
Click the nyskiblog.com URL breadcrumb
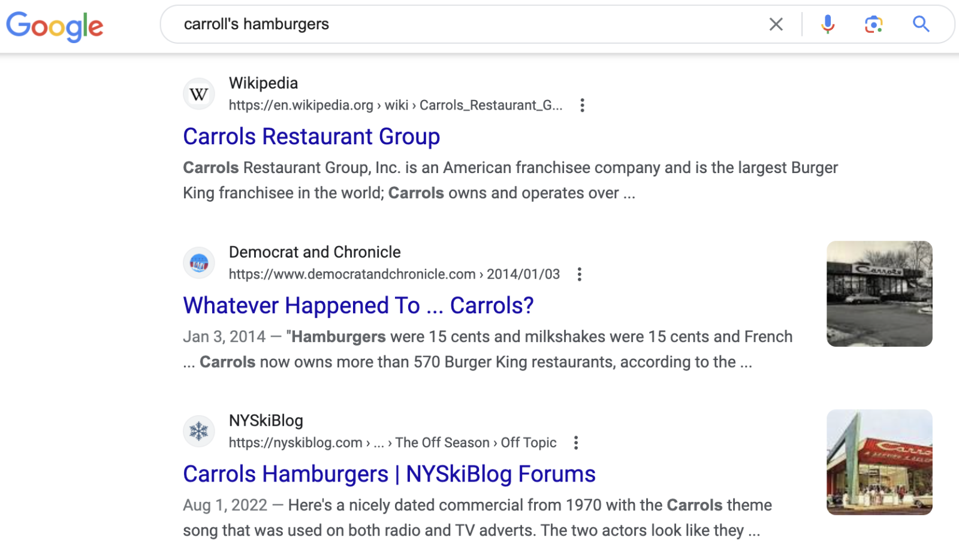click(392, 443)
